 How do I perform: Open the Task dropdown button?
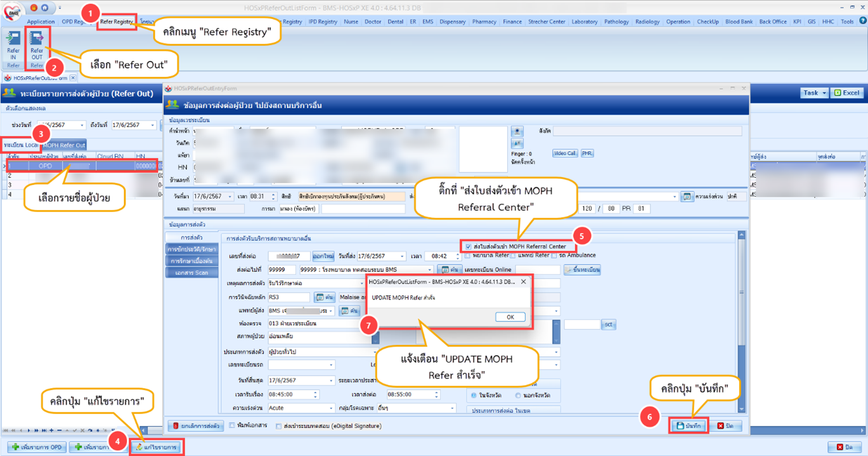[815, 93]
